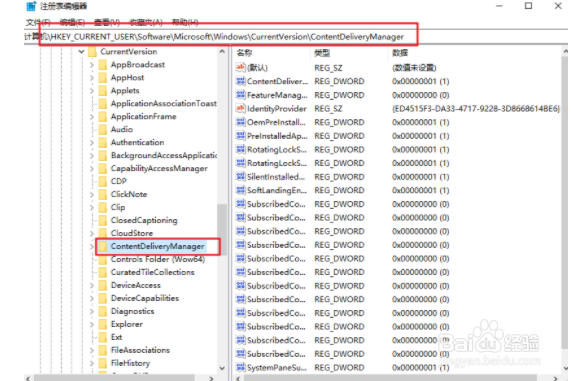
Task: Expand the CloudStore key
Action: [x=92, y=233]
